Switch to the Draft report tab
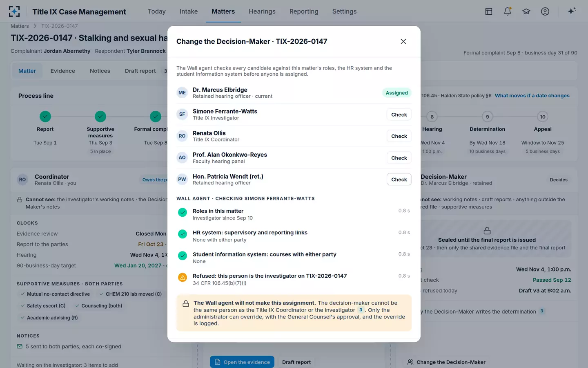The image size is (588, 368). 140,71
